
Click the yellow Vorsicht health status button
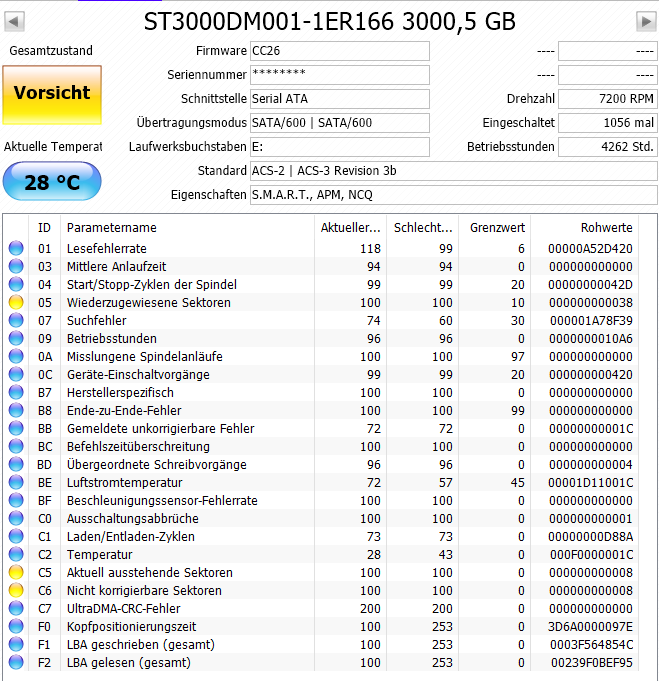(x=52, y=95)
